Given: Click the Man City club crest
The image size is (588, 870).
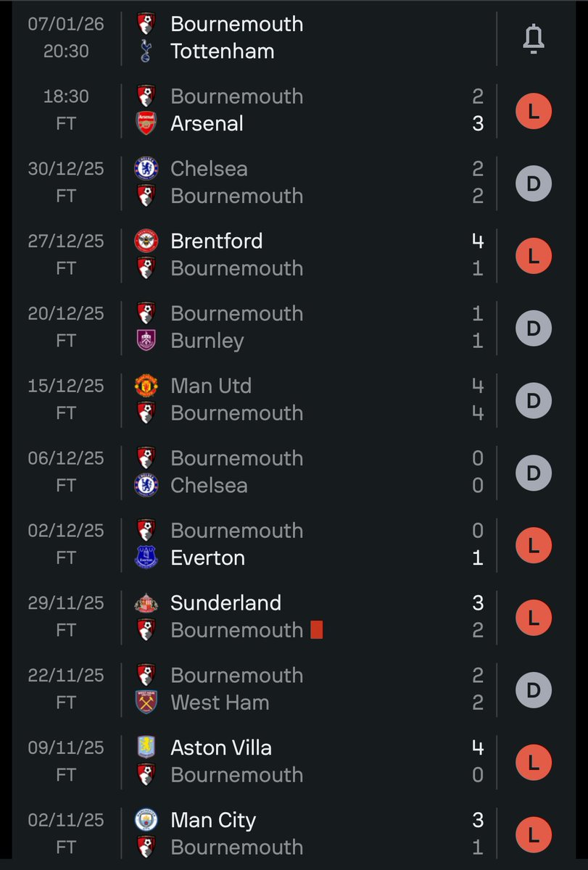Looking at the screenshot, I should pos(146,820).
